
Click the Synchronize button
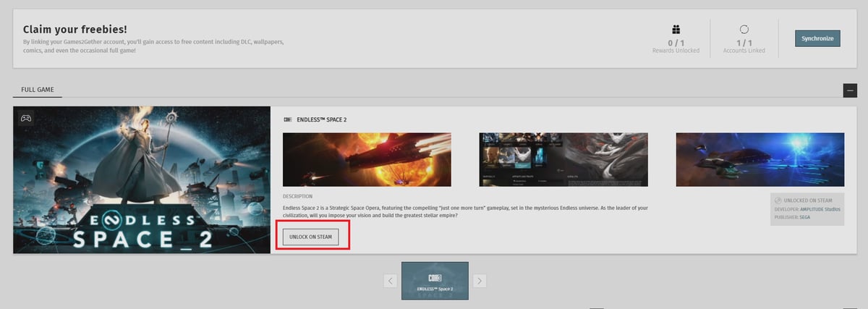pyautogui.click(x=817, y=38)
